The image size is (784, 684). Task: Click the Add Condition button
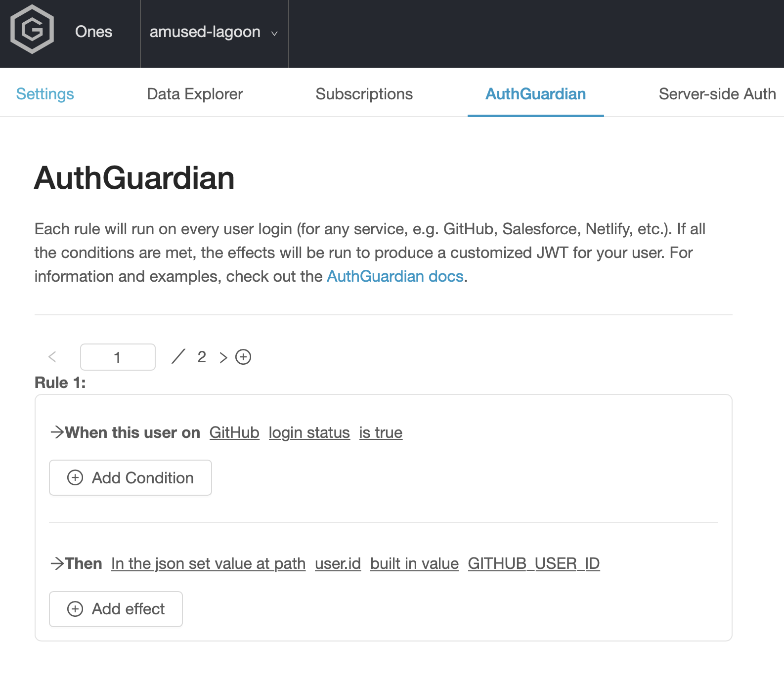click(131, 477)
